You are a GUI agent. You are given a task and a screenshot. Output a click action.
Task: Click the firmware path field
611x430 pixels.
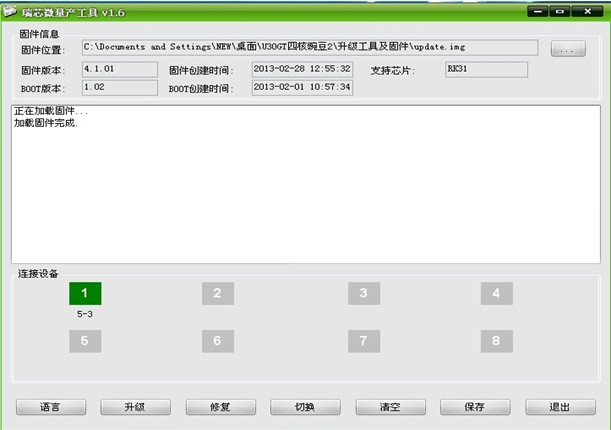pyautogui.click(x=310, y=48)
